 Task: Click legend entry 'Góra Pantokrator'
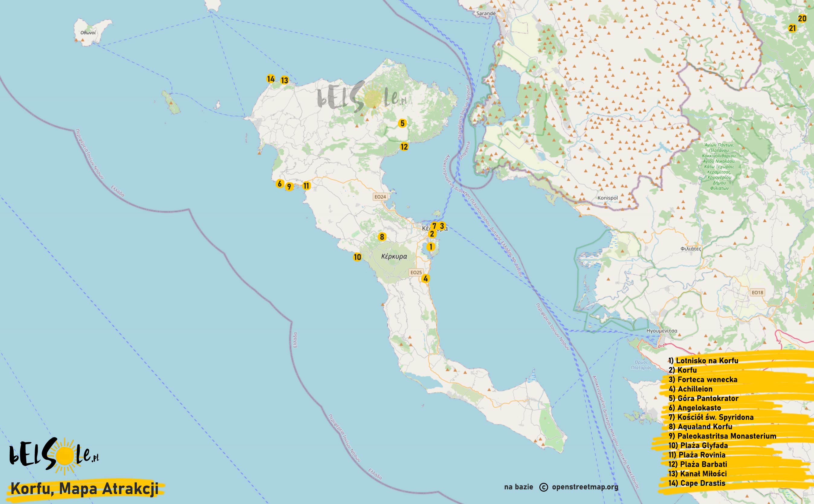[703, 398]
